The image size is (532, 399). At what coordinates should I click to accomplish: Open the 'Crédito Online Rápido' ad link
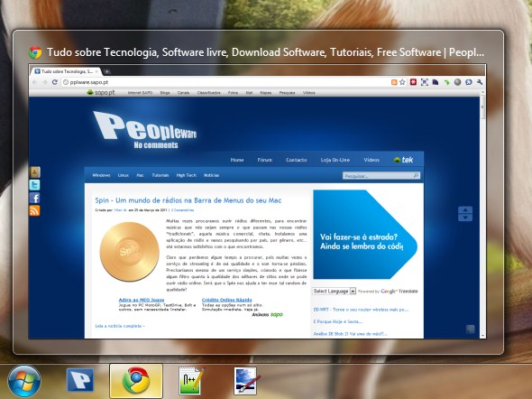point(226,300)
